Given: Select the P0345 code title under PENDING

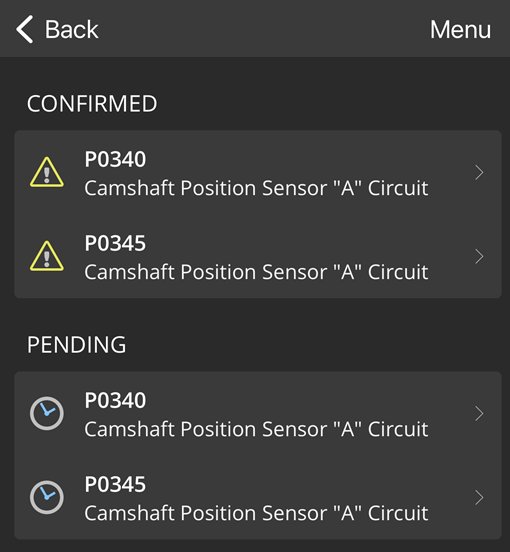Looking at the screenshot, I should pos(115,484).
